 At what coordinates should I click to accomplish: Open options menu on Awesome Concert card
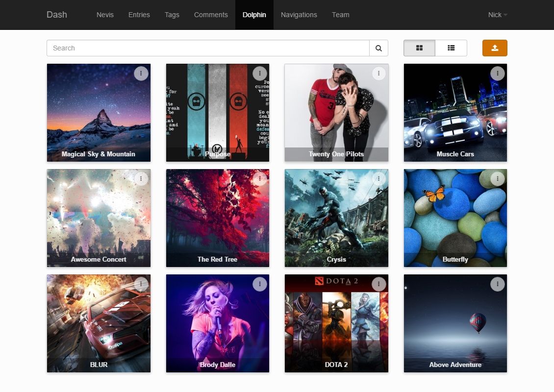coord(141,179)
